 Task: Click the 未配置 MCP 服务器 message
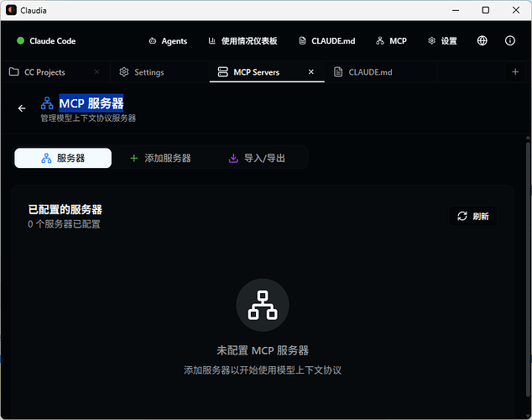tap(263, 350)
